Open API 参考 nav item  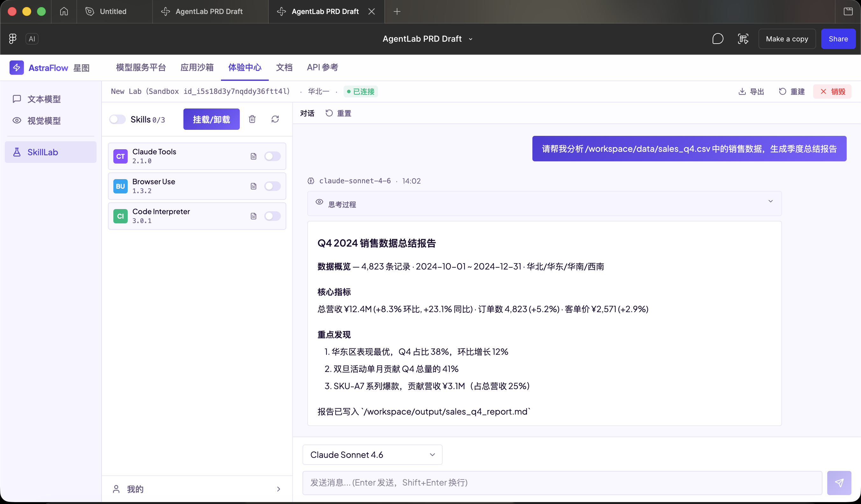point(322,67)
